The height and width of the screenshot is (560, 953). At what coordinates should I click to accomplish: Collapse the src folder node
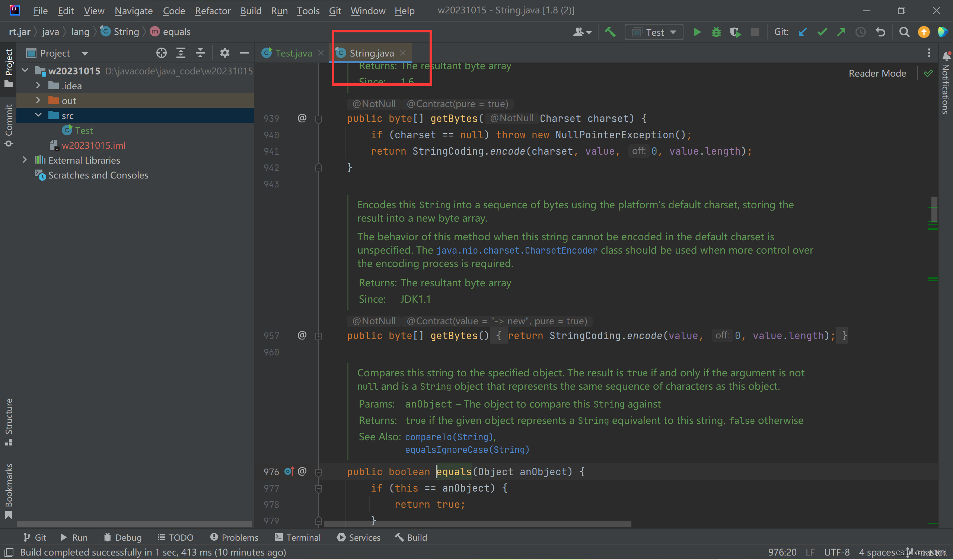point(38,115)
